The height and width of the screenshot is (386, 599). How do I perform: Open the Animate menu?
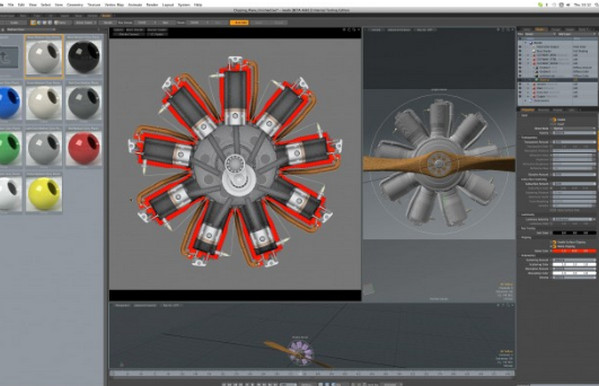(135, 5)
